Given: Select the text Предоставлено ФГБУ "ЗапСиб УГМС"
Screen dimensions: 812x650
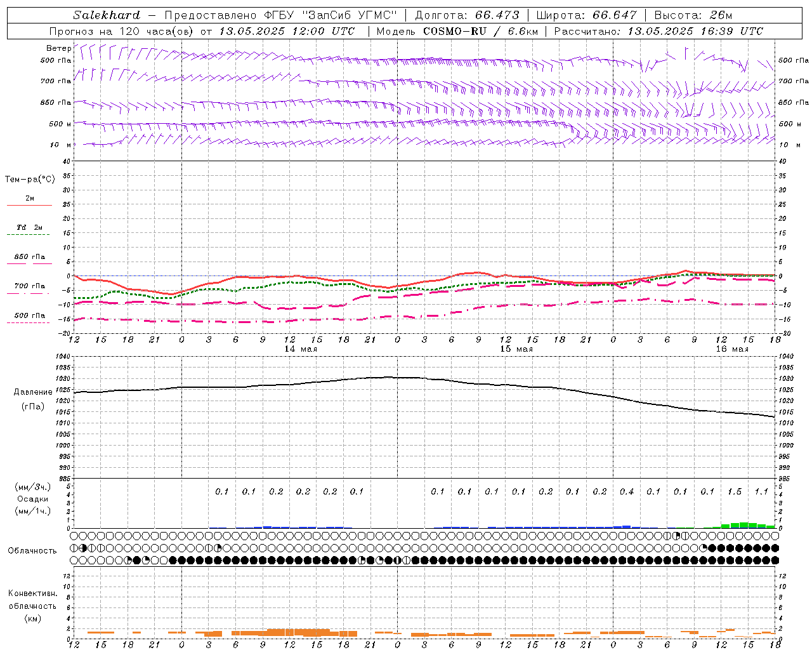Looking at the screenshot, I should click(280, 15).
